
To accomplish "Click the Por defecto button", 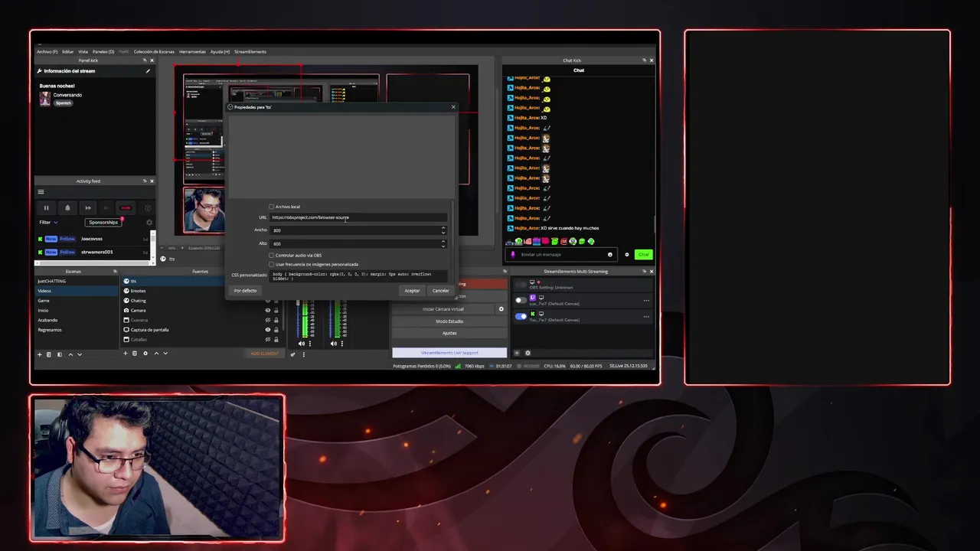I will [x=245, y=290].
